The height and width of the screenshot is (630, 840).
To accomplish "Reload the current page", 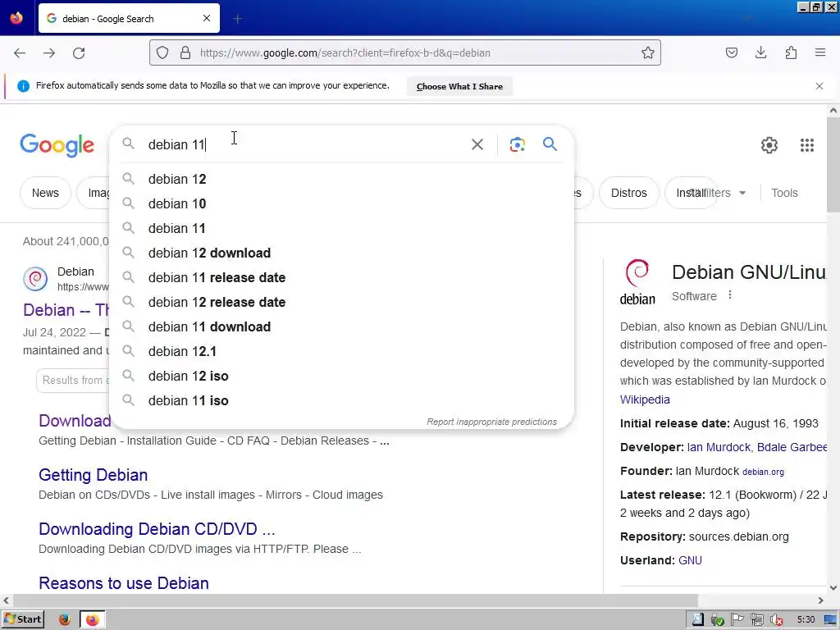I will click(x=79, y=53).
